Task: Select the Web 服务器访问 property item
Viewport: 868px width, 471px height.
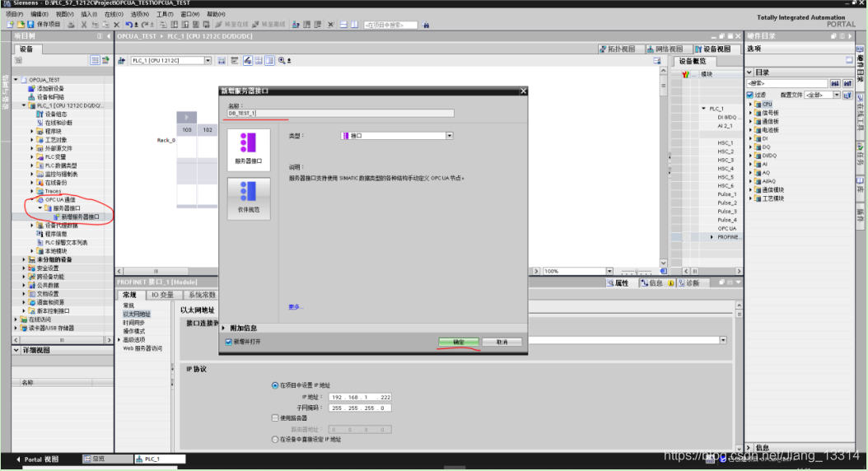Action: pyautogui.click(x=142, y=348)
